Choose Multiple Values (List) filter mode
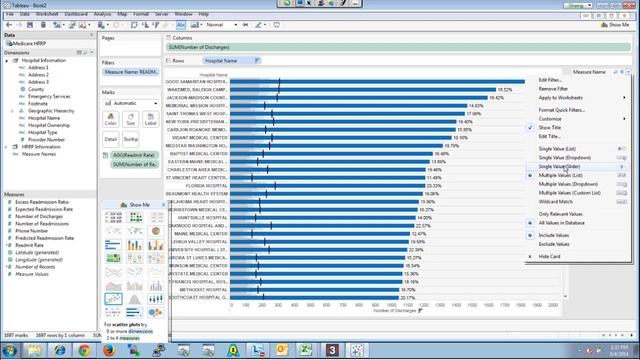Screen dimensions: 640x360 click(x=560, y=175)
